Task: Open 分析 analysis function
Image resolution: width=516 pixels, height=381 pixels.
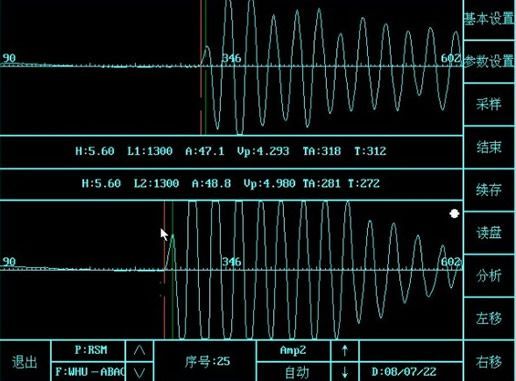Action: [489, 276]
